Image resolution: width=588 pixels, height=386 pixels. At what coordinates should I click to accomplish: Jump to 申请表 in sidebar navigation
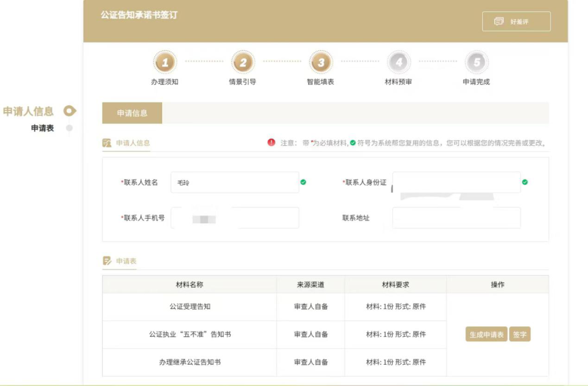(x=42, y=128)
